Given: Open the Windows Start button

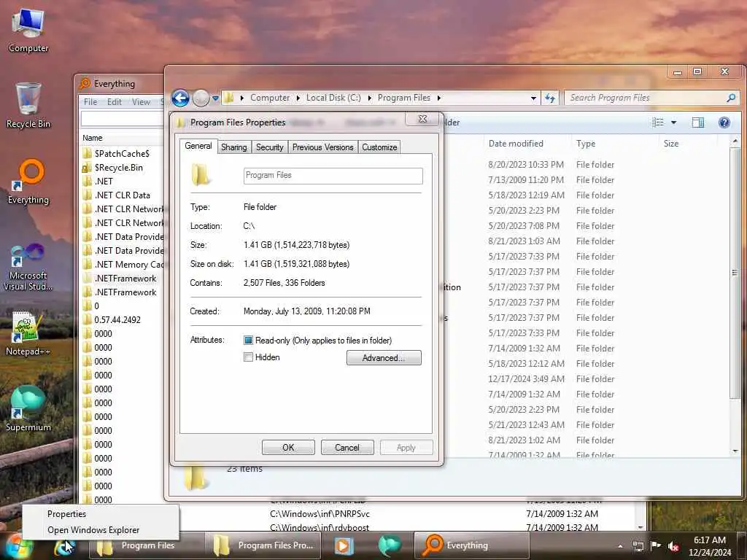Looking at the screenshot, I should (x=19, y=545).
